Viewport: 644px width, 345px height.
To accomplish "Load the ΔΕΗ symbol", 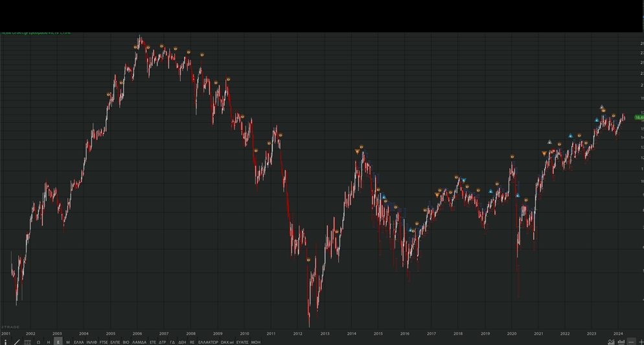I will [x=182, y=342].
